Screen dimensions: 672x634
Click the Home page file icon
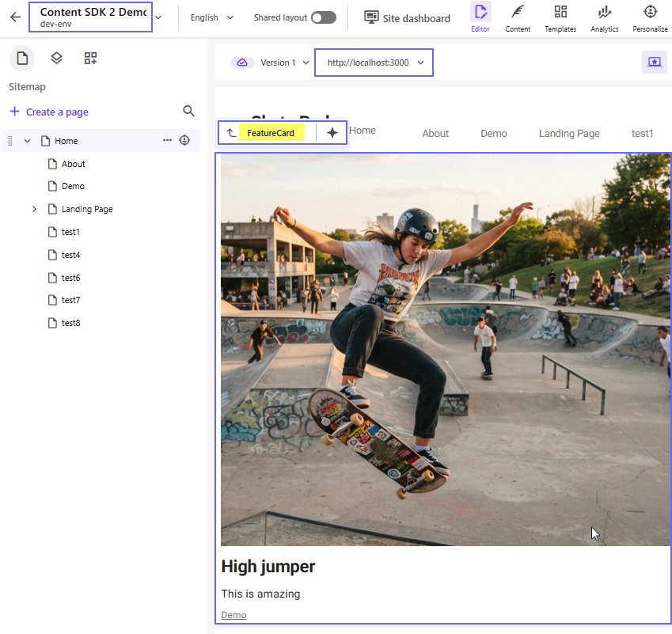tap(45, 141)
